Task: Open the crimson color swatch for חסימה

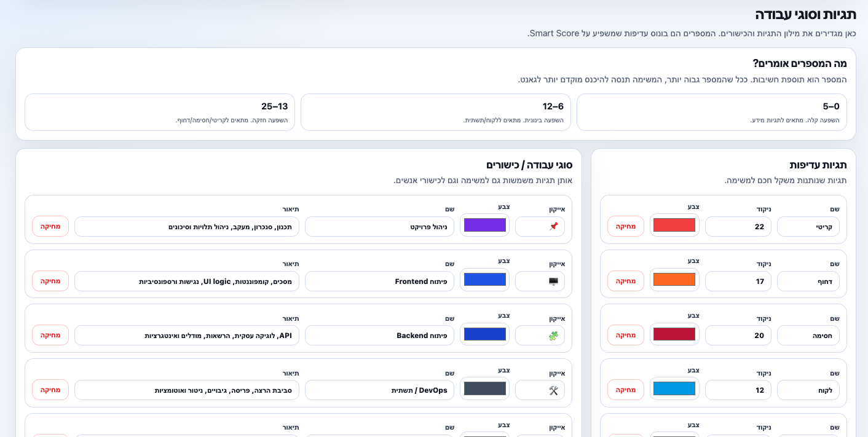Action: 674,334
